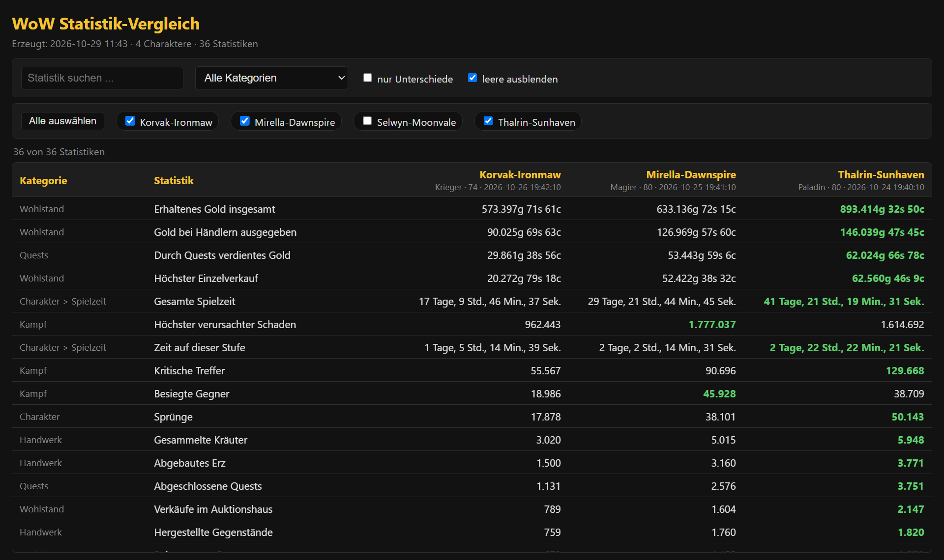Check the Selwyn-Moonvale character checkbox
Screen dimensions: 944x560
click(367, 121)
